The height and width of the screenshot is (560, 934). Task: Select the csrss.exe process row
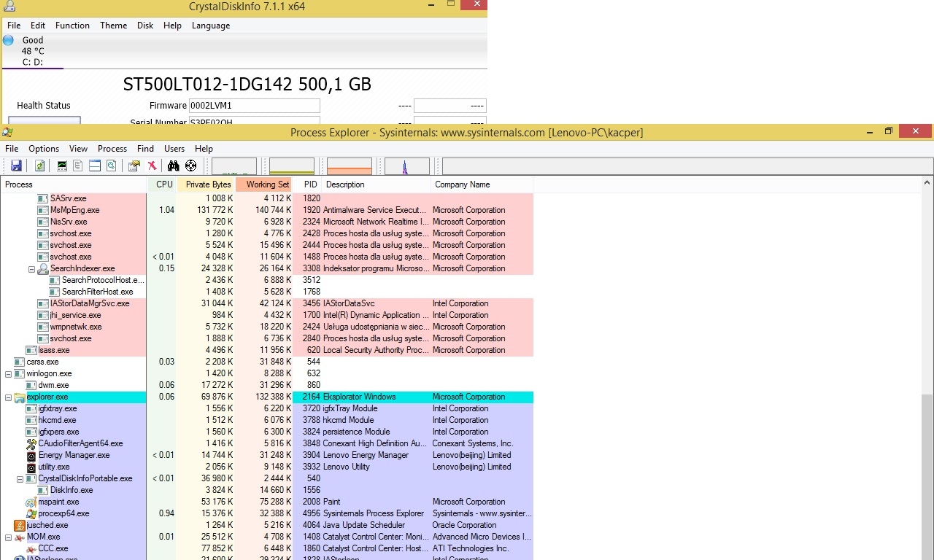[x=267, y=362]
